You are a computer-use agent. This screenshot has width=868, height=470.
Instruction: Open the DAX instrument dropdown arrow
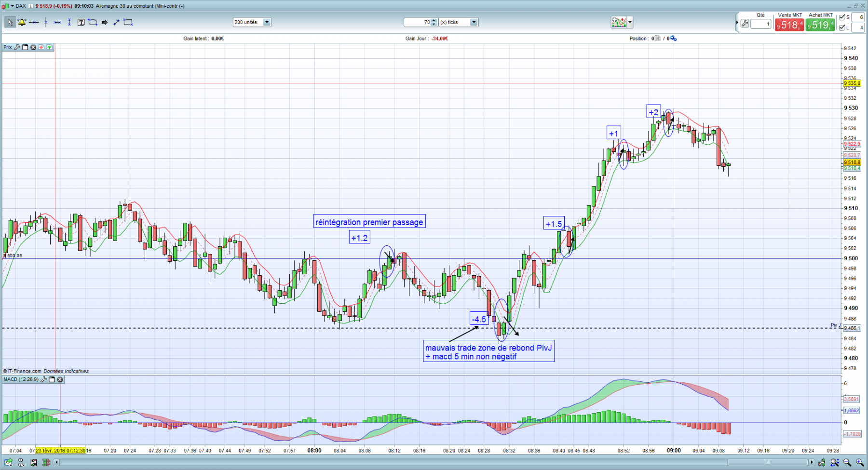(12, 6)
